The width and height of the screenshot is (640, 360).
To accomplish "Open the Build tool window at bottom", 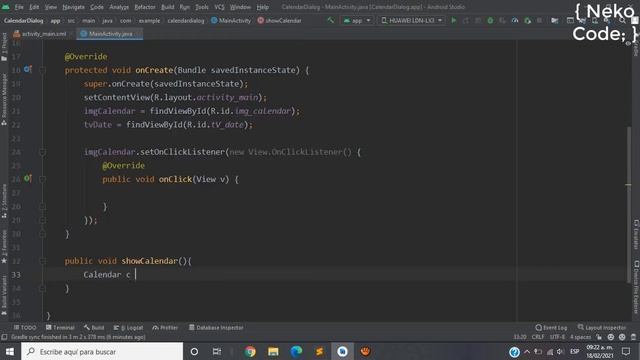I will click(94, 327).
